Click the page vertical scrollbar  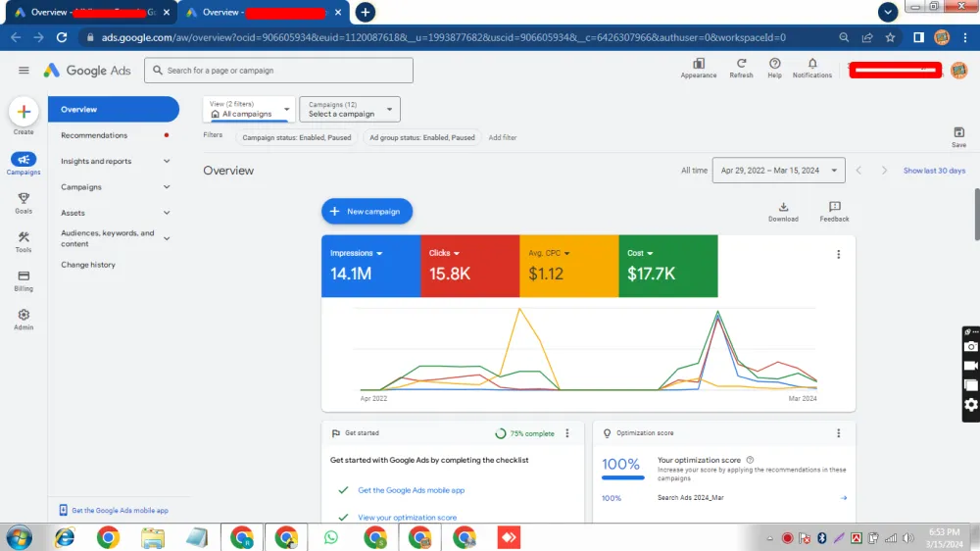coord(976,214)
